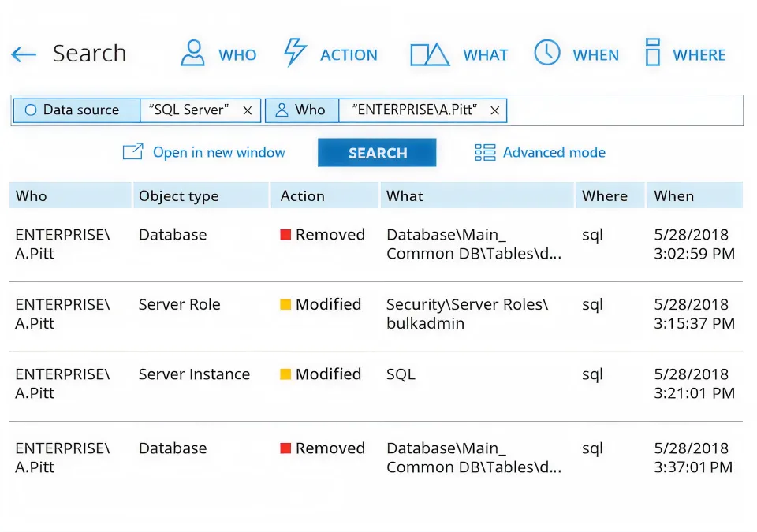Click the Open in new window icon
The image size is (757, 532).
[132, 152]
